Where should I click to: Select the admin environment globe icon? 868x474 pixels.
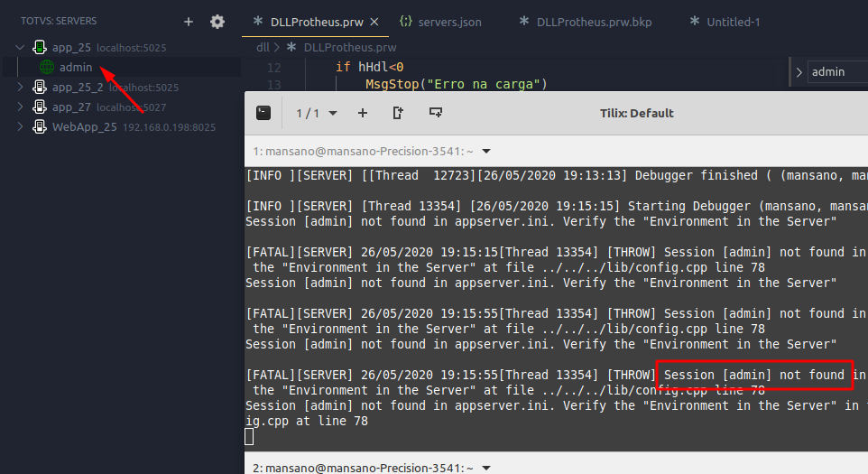coord(47,67)
